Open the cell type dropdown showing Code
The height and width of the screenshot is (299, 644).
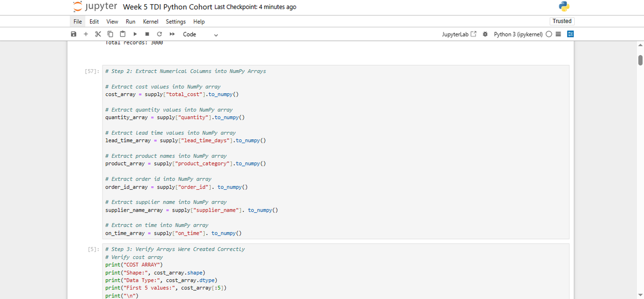[x=200, y=34]
